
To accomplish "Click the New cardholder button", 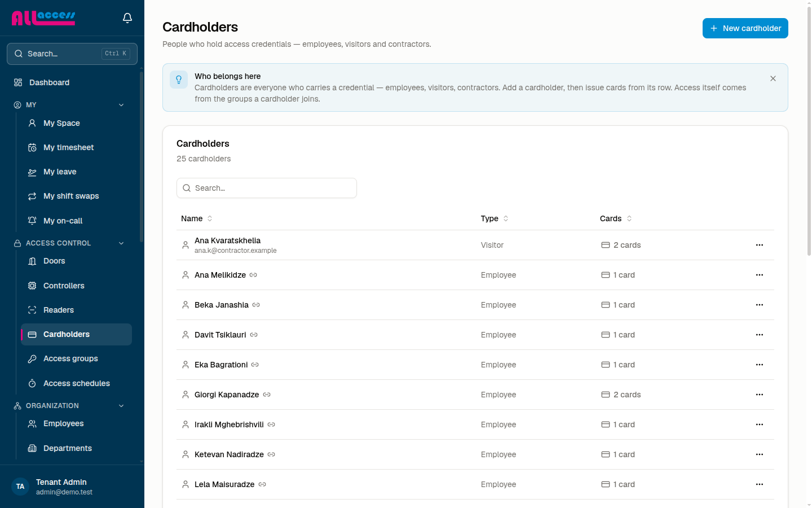I will (x=745, y=28).
